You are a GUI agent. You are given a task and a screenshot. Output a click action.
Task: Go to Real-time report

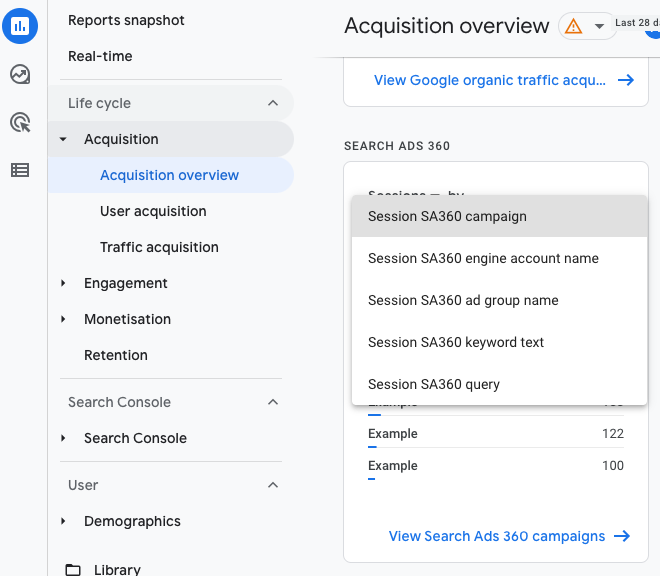click(100, 56)
